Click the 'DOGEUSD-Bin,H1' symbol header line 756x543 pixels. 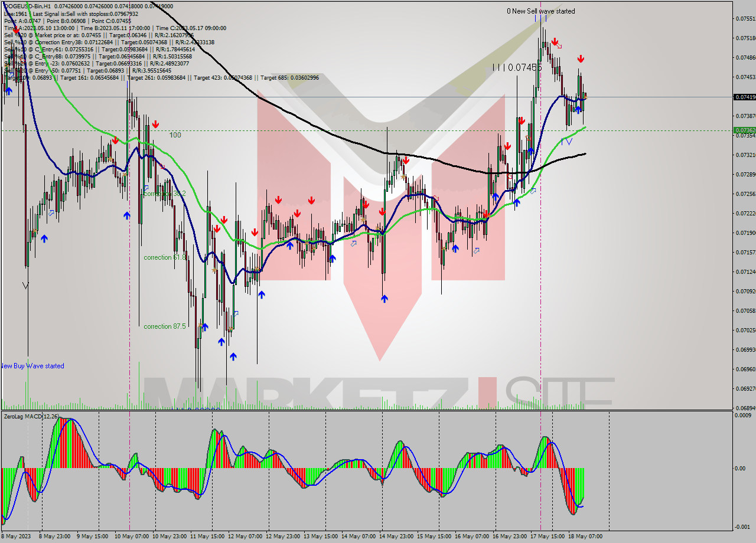tap(89, 6)
